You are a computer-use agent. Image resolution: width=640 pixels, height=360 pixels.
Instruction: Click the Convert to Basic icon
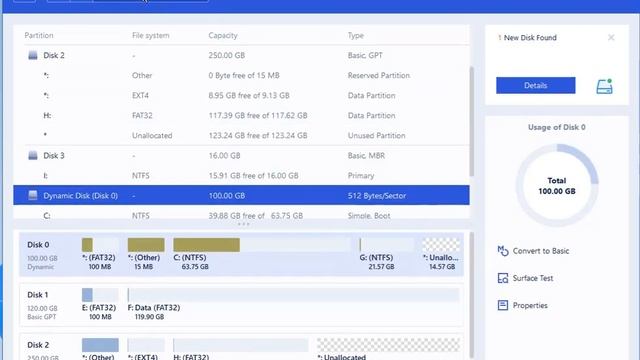(x=502, y=251)
